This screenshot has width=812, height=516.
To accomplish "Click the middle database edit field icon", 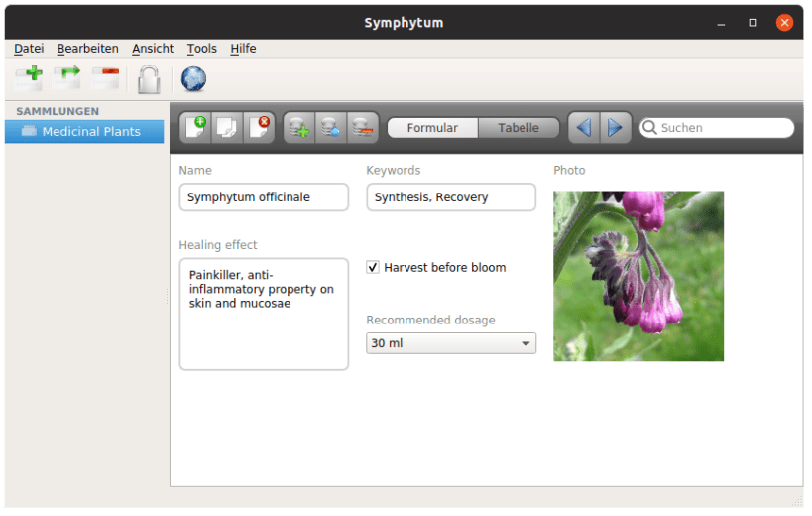I will coord(331,127).
